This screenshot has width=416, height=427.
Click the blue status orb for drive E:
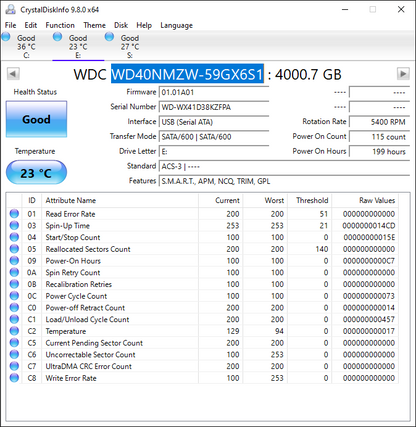tap(58, 37)
